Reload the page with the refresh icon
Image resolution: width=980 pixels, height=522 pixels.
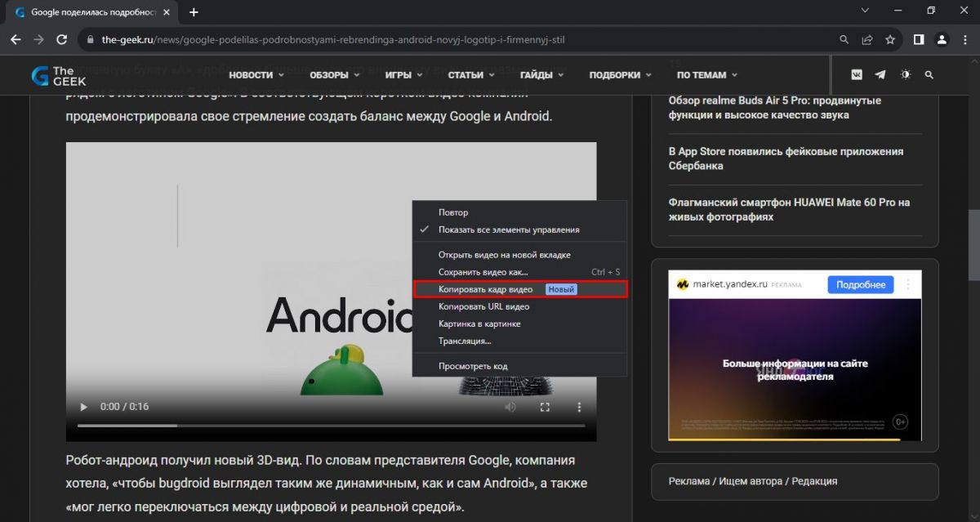[61, 39]
